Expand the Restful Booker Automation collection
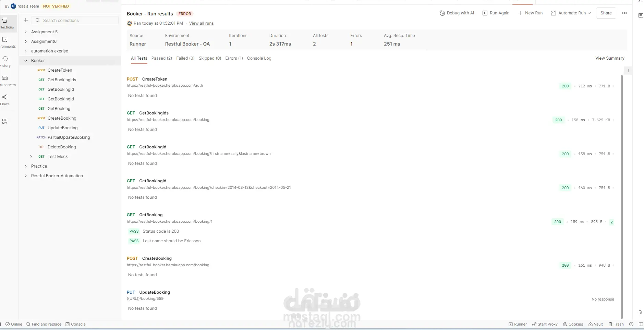This screenshot has width=644, height=330. [26, 176]
